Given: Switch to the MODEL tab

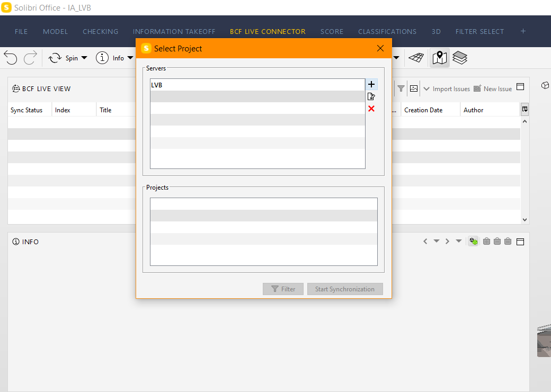Looking at the screenshot, I should tap(55, 32).
